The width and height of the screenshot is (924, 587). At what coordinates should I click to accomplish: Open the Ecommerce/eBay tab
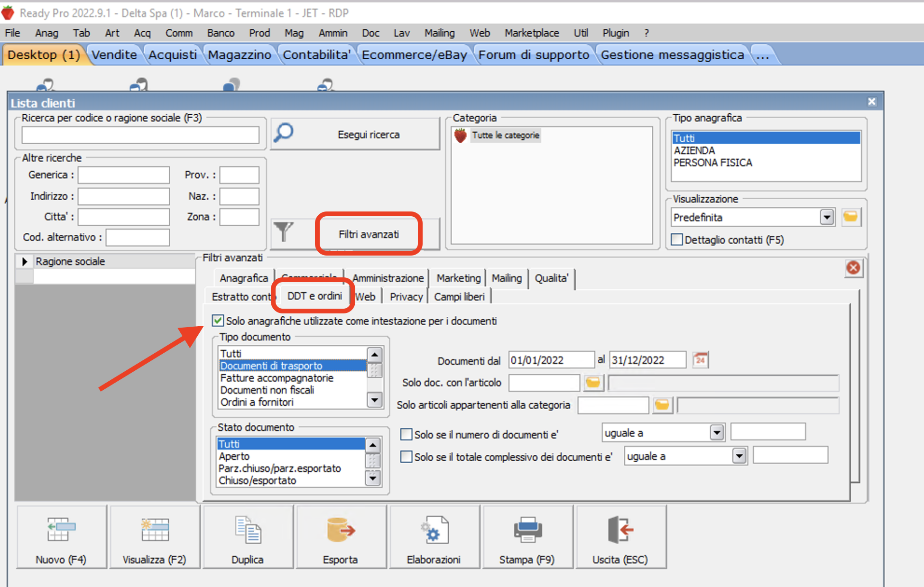pyautogui.click(x=414, y=55)
